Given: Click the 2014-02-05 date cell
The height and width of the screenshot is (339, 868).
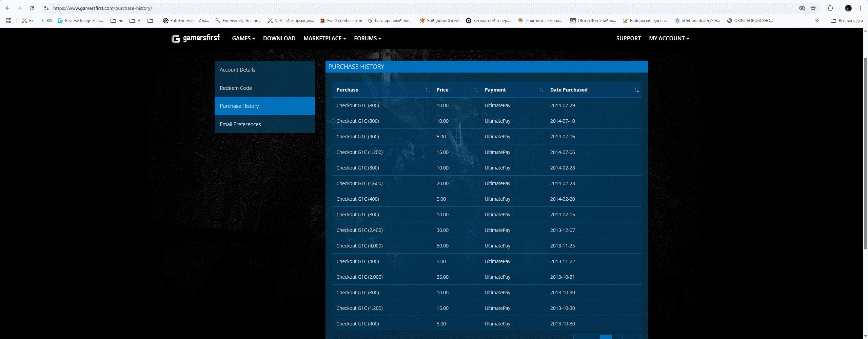Looking at the screenshot, I should click(x=563, y=215).
